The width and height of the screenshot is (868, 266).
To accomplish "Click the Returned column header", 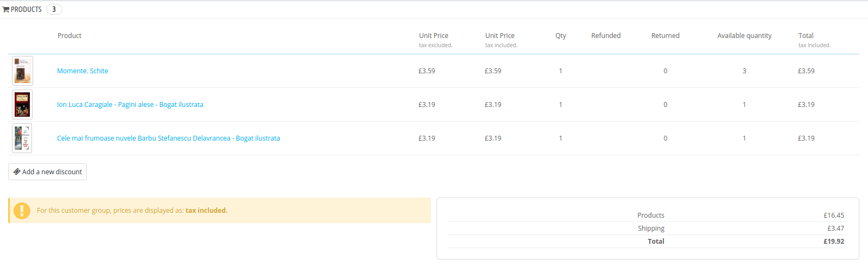I will coord(665,36).
